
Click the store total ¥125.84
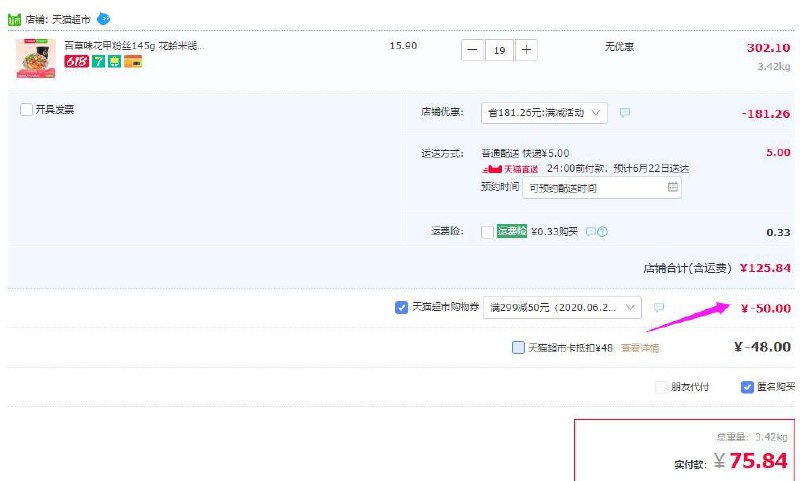[x=765, y=268]
